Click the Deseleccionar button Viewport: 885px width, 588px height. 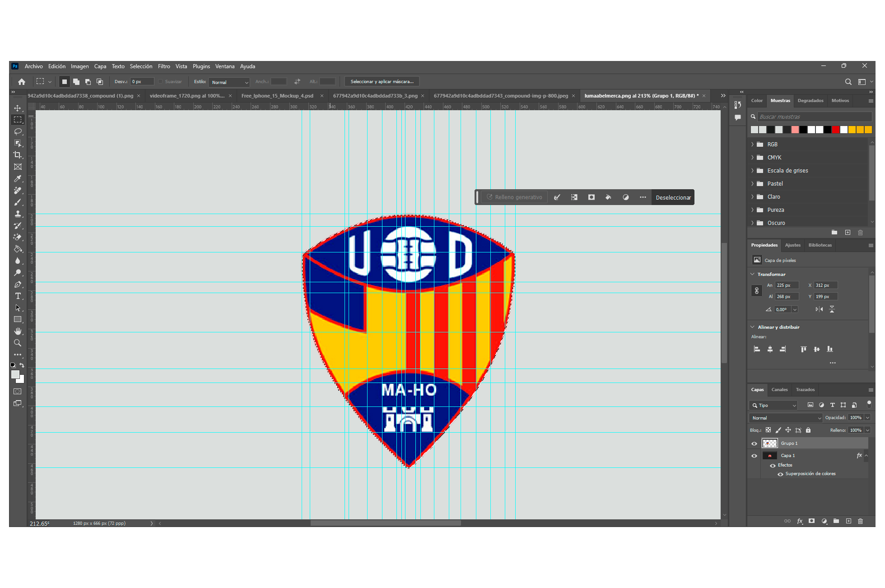673,197
